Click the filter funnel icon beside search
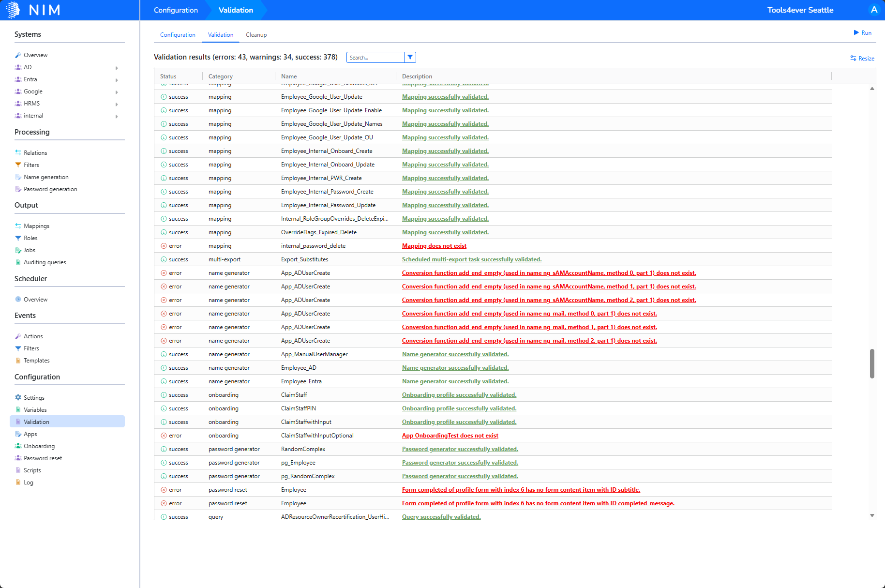 click(x=410, y=57)
